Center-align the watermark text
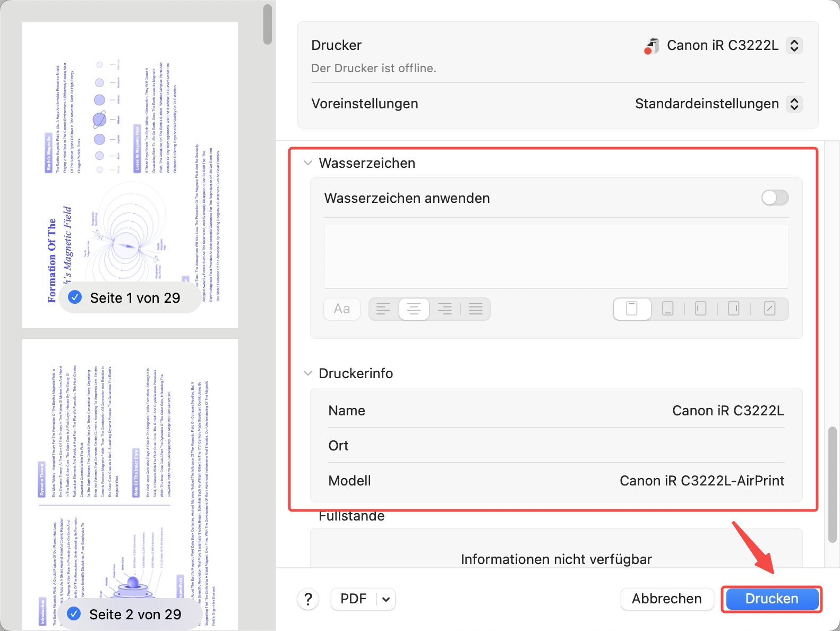This screenshot has width=840, height=631. [414, 309]
